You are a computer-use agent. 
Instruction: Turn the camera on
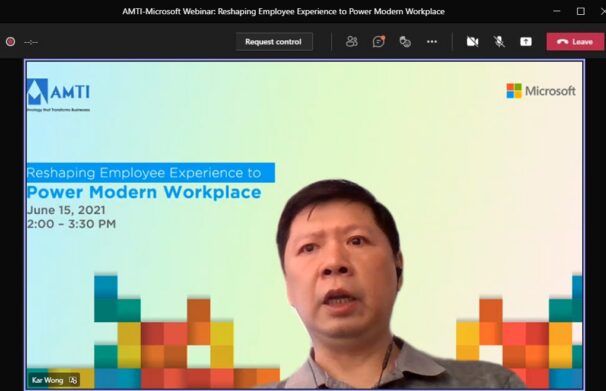coord(472,41)
